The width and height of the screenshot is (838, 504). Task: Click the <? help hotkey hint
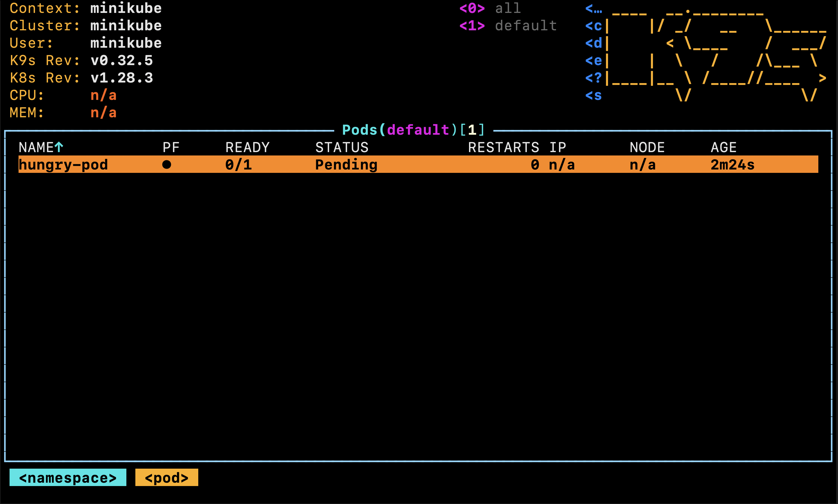pyautogui.click(x=593, y=78)
